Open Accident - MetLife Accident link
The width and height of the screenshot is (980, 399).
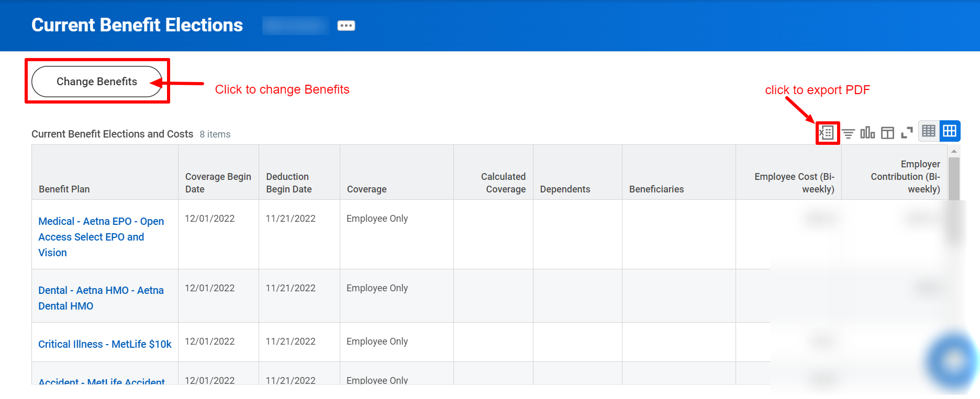coord(102,382)
